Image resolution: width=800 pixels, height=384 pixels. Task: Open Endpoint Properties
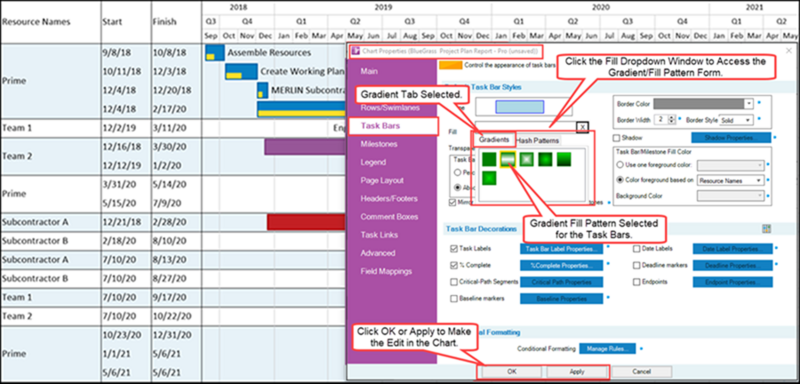(733, 281)
